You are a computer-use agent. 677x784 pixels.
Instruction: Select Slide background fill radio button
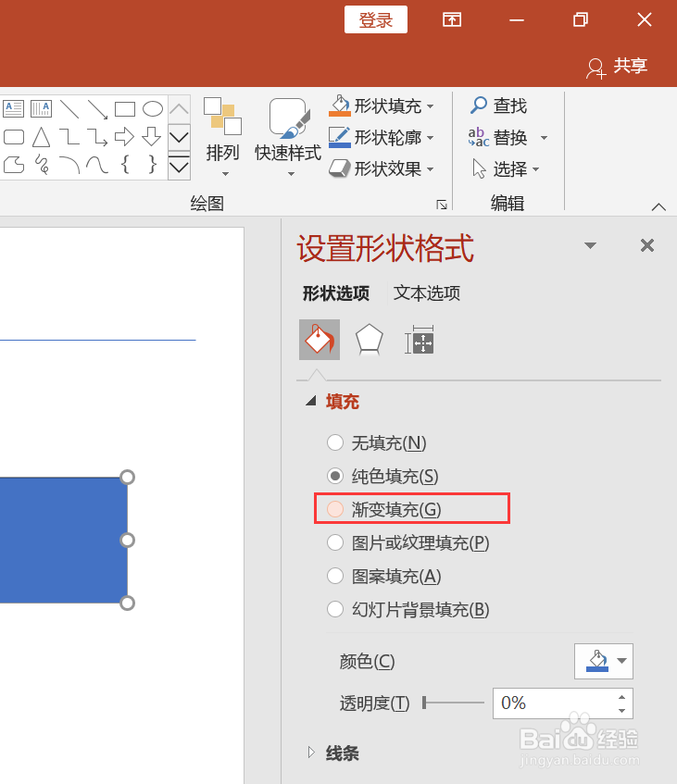[334, 609]
